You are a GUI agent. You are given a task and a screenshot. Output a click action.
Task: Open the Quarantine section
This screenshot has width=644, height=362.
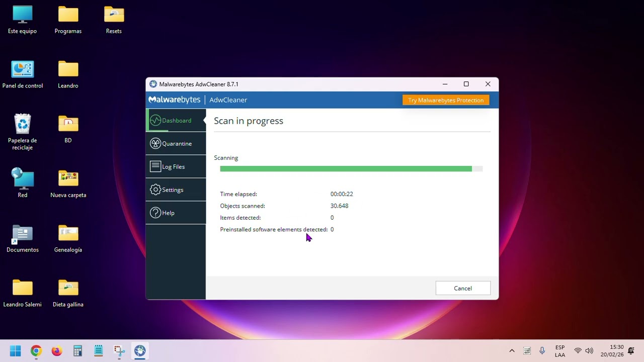[176, 144]
